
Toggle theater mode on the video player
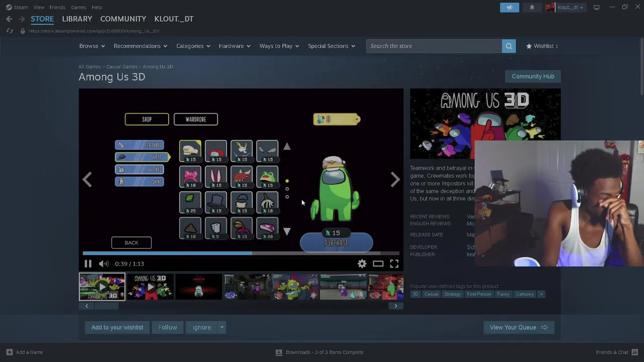[x=378, y=263]
